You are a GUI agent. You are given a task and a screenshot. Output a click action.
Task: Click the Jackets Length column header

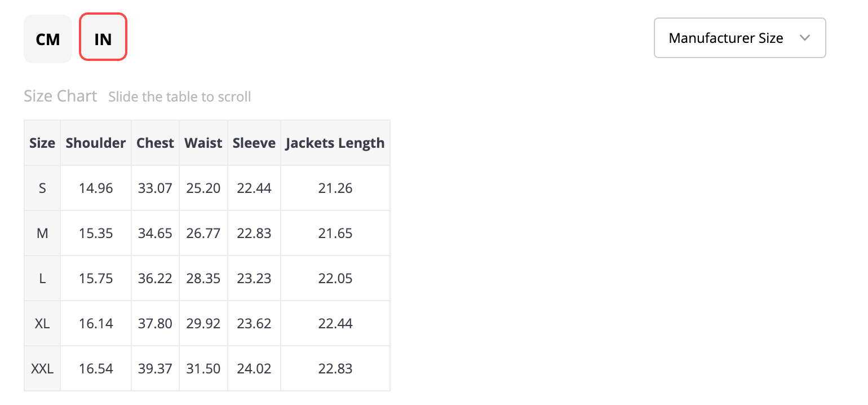(335, 143)
